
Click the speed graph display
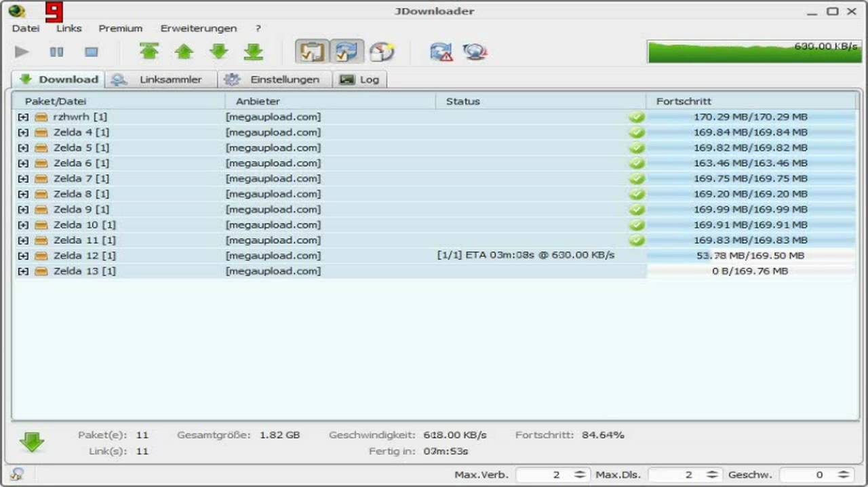pos(754,52)
